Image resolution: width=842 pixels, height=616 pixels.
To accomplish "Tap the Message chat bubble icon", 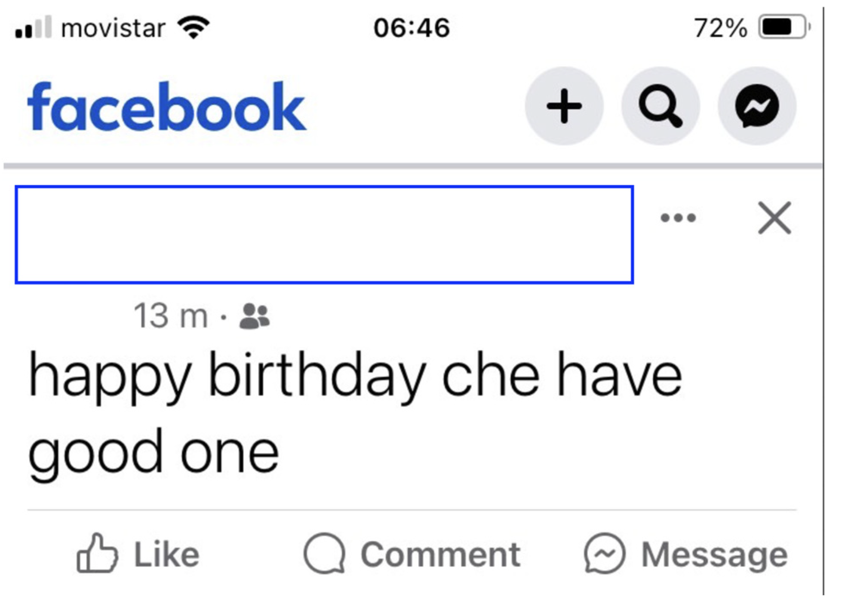I will pos(604,553).
